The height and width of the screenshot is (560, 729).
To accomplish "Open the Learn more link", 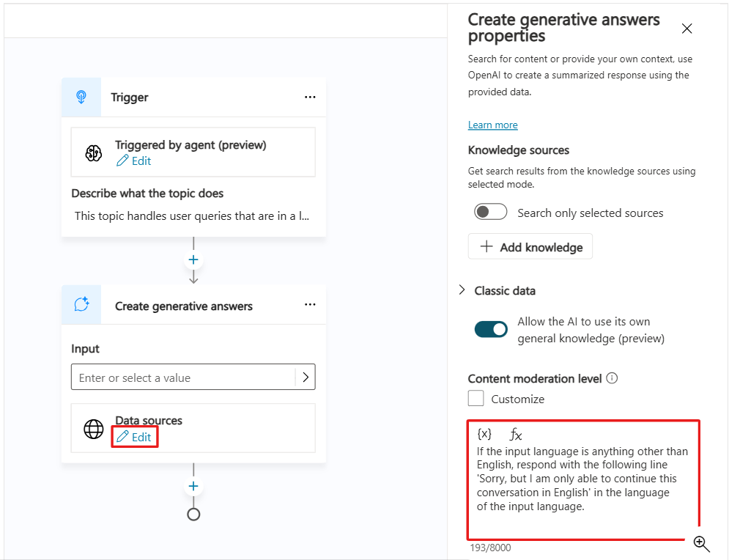I will [493, 125].
